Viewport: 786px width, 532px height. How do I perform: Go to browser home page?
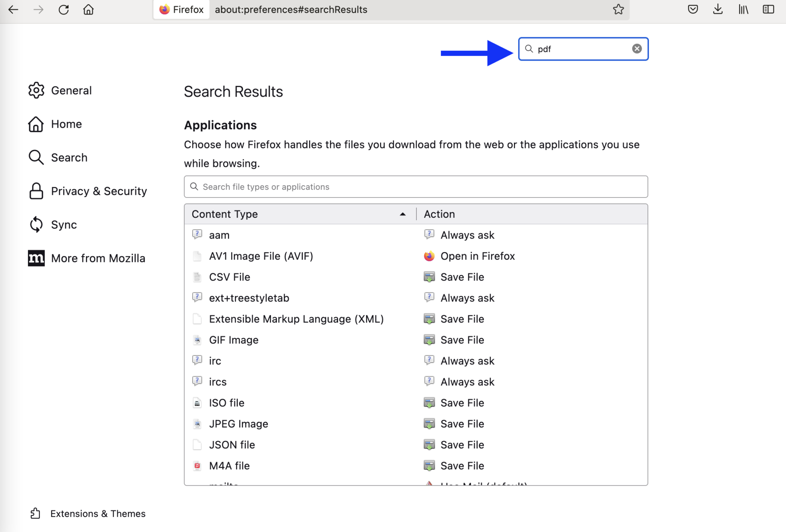tap(88, 9)
